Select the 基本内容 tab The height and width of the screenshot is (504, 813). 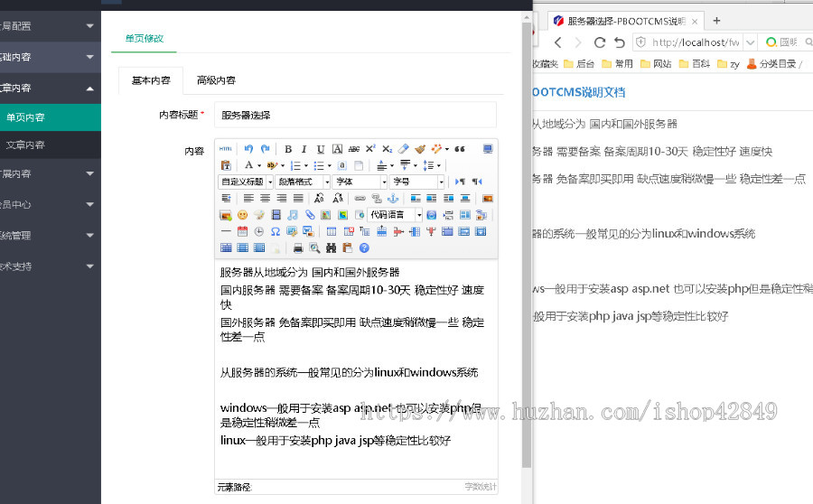tap(151, 80)
